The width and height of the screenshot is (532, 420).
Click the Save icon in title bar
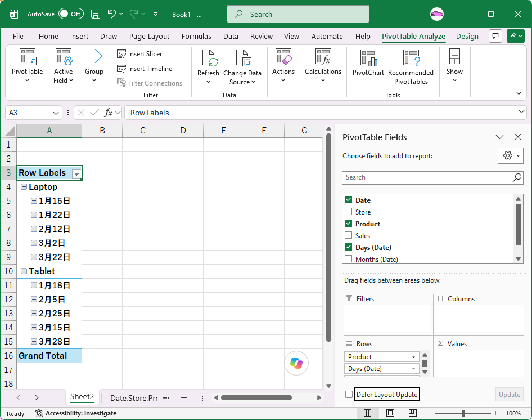96,14
